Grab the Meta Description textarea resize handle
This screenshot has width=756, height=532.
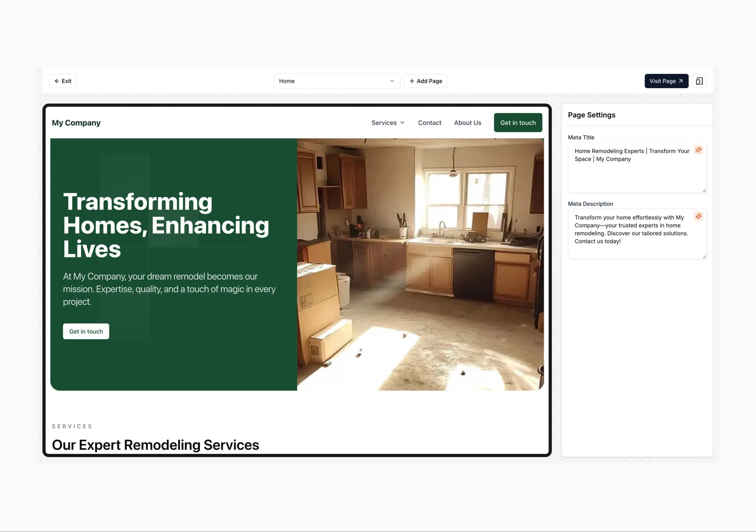click(704, 257)
